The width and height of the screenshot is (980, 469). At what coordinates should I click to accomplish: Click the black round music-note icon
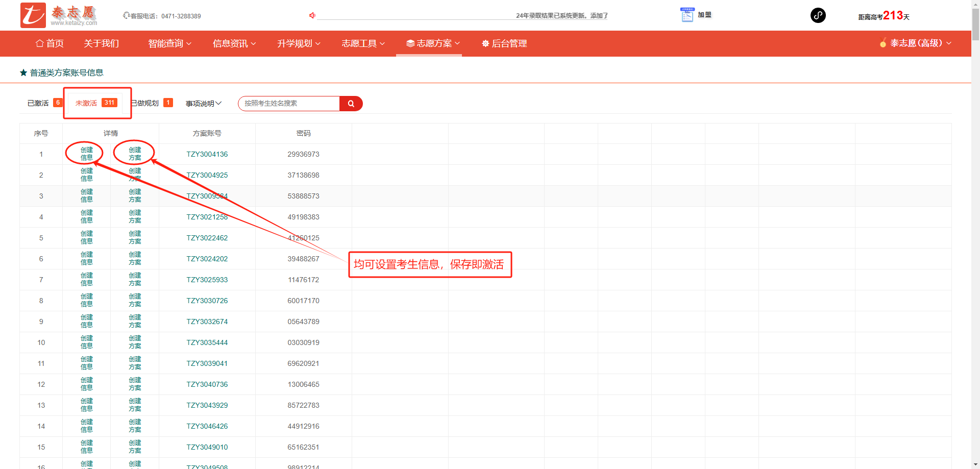click(818, 15)
